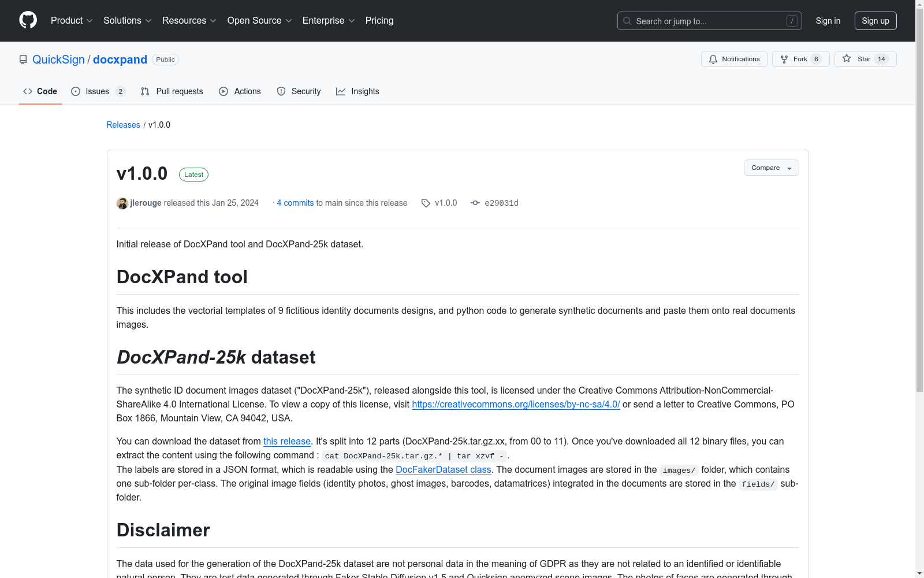The width and height of the screenshot is (924, 578).
Task: Click the Latest release badge
Action: (193, 175)
